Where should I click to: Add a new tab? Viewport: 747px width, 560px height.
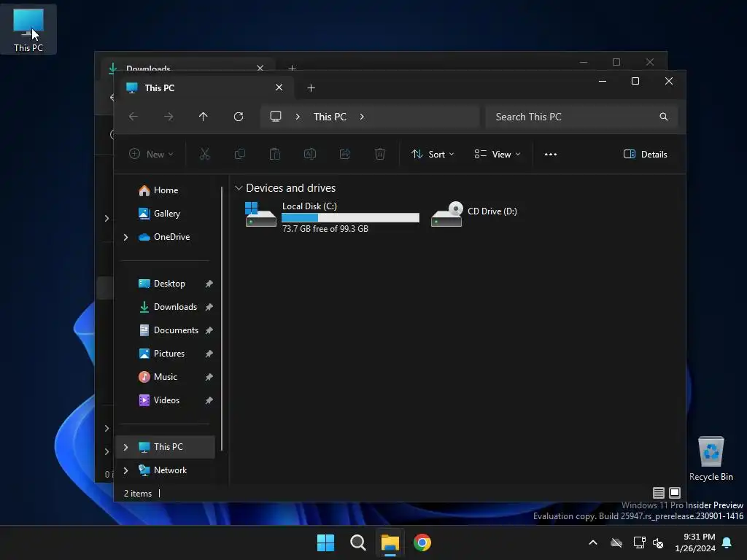tap(311, 88)
